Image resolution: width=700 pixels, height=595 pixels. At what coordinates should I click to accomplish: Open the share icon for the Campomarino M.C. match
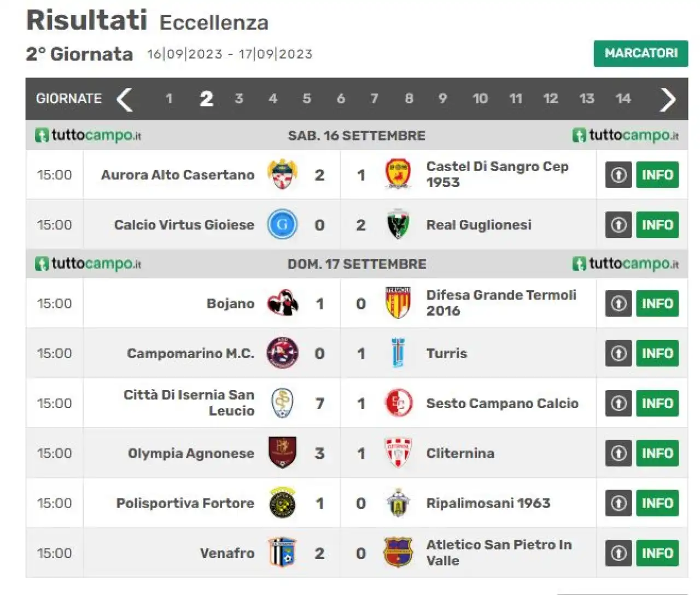pyautogui.click(x=619, y=353)
